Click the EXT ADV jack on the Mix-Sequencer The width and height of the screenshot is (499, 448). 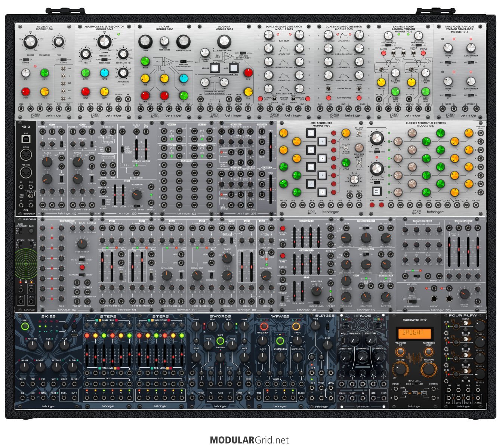pyautogui.click(x=283, y=205)
